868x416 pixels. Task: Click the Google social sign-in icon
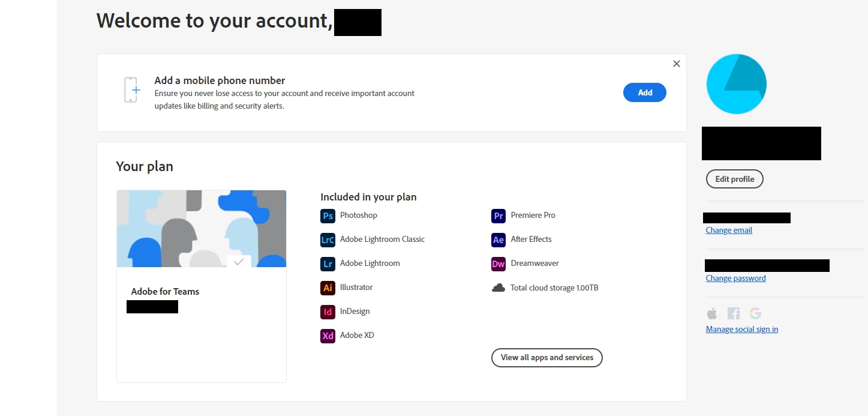click(755, 313)
